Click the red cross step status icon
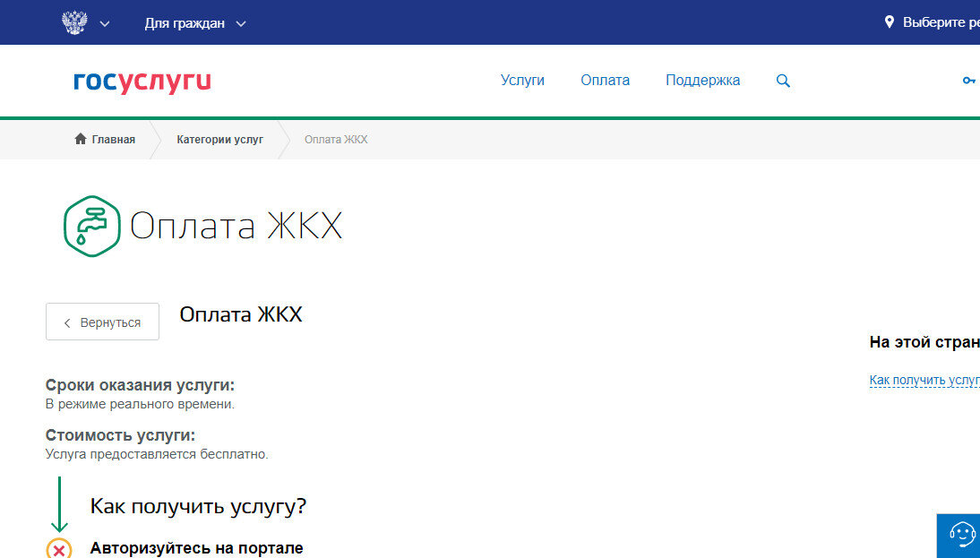980x558 pixels. click(x=59, y=549)
